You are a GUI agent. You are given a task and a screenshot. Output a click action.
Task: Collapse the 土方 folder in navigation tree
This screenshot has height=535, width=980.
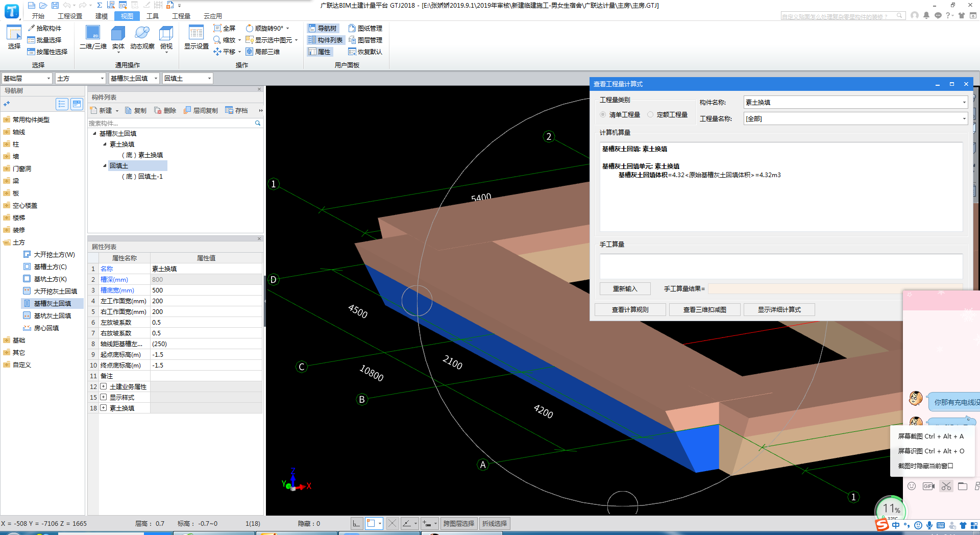7,242
